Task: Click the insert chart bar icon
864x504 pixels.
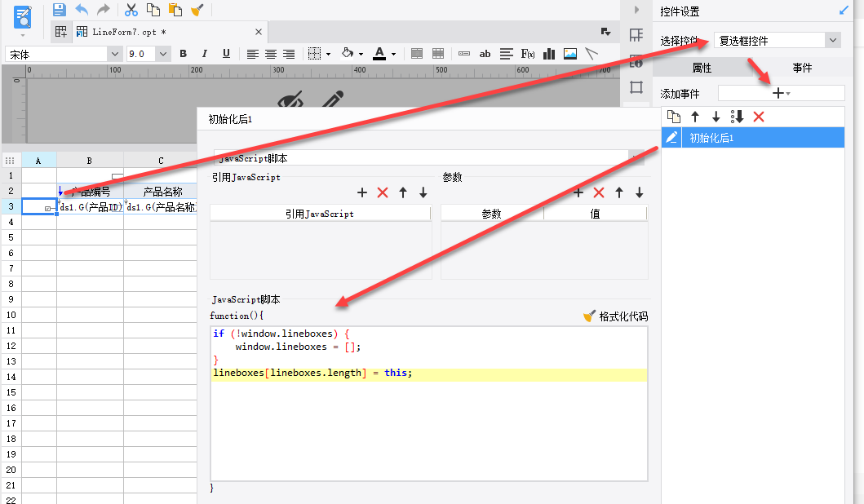Action: coord(549,54)
